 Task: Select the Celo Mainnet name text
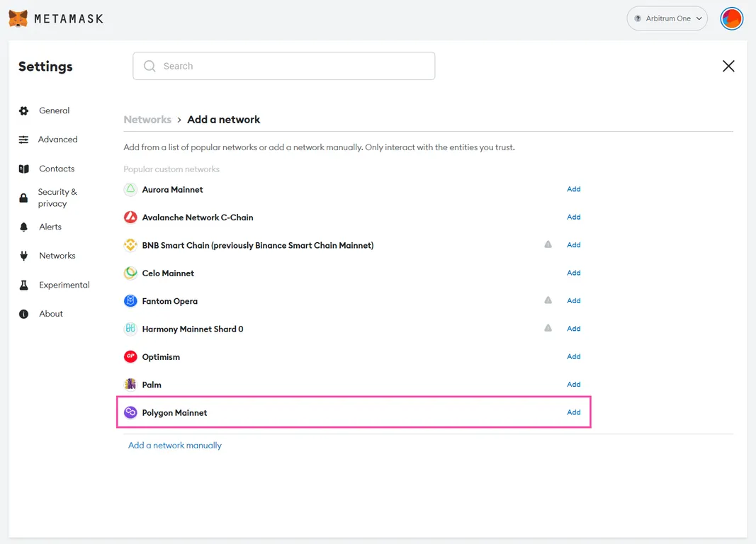(x=168, y=273)
